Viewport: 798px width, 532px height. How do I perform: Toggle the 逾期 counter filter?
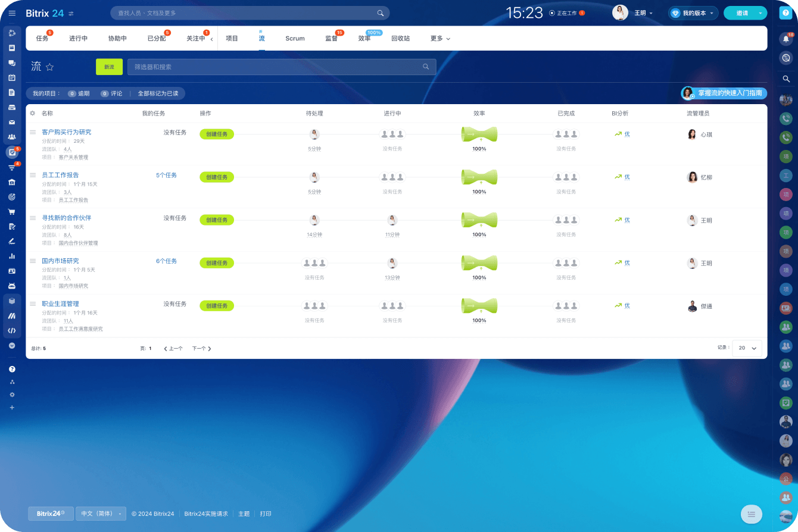pyautogui.click(x=79, y=93)
